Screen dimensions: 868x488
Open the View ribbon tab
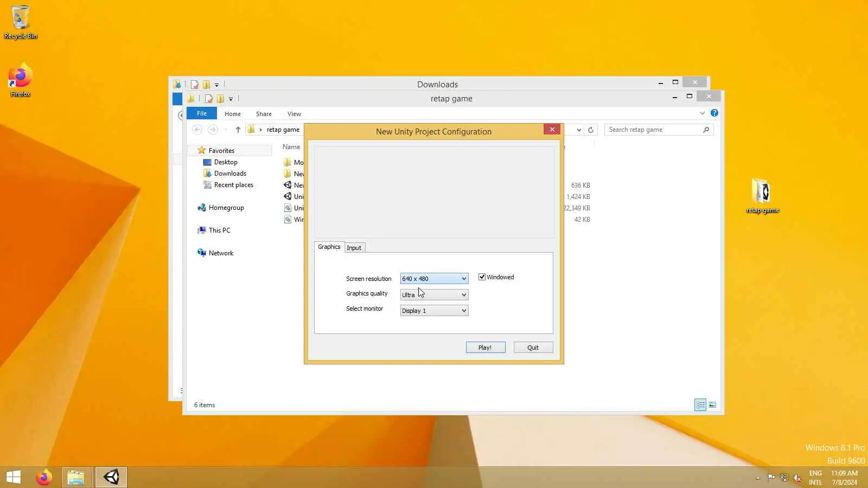294,114
